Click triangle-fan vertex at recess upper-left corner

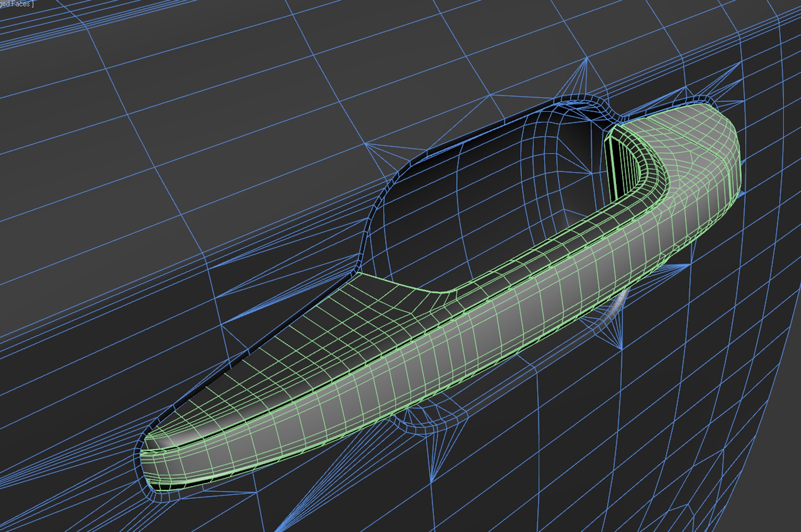tap(365, 143)
